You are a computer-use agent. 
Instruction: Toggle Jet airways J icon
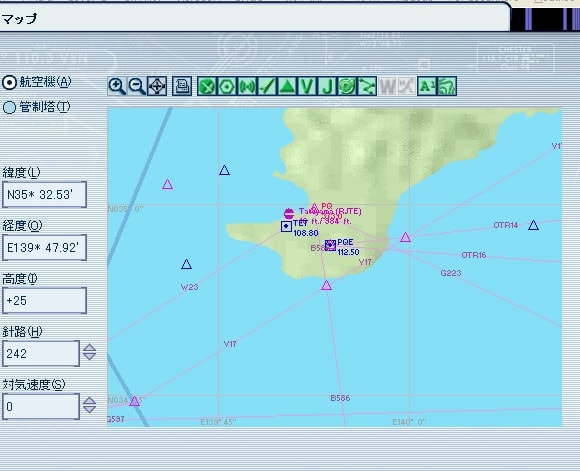pos(327,86)
